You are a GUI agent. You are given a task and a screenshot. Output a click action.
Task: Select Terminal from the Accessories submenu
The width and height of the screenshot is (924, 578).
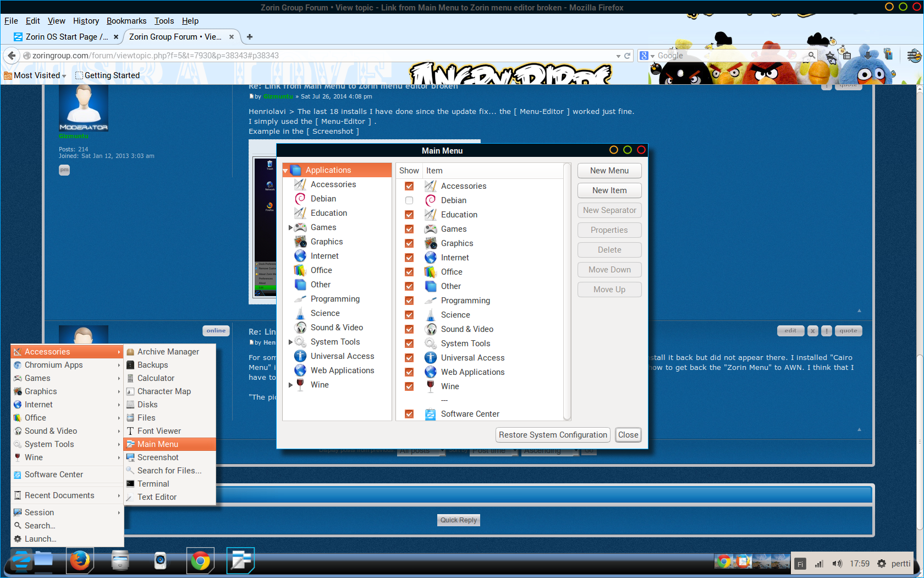coord(153,484)
